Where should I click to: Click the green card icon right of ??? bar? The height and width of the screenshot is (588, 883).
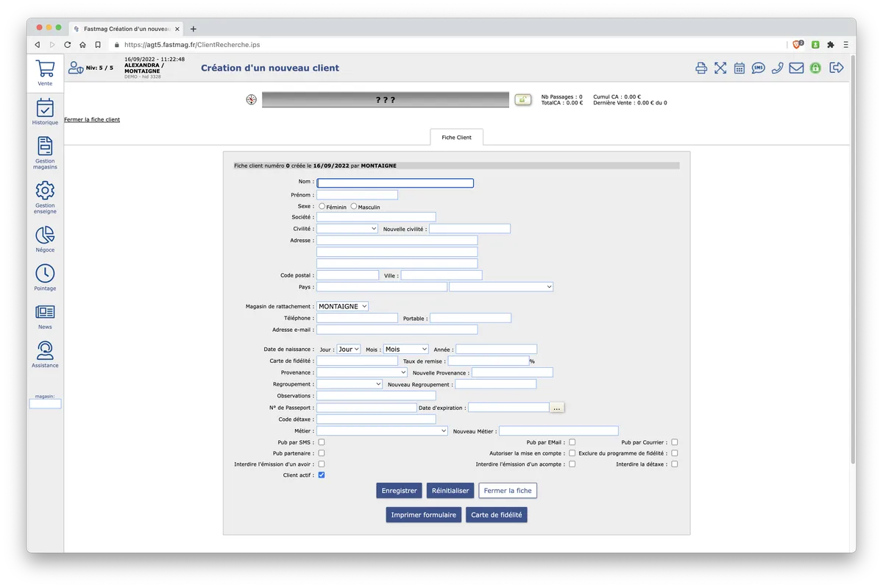point(523,99)
